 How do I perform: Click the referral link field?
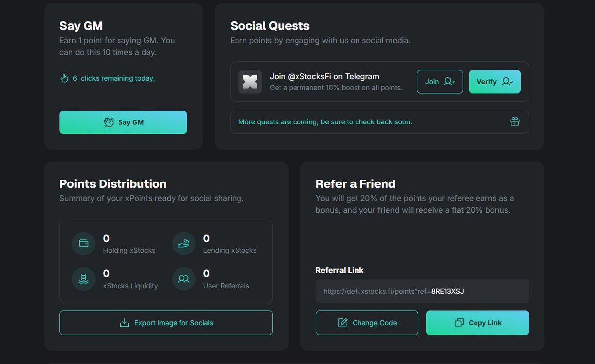coord(422,291)
